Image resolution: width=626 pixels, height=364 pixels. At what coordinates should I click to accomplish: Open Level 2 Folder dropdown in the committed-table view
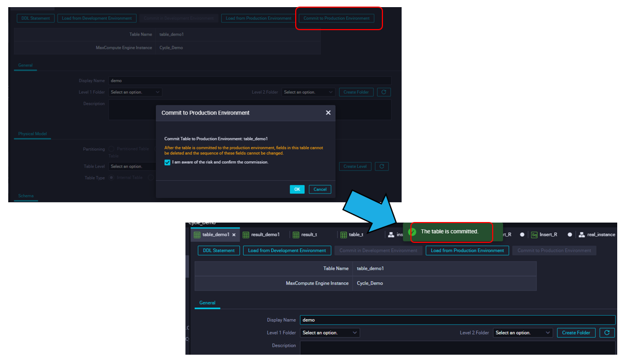click(523, 333)
